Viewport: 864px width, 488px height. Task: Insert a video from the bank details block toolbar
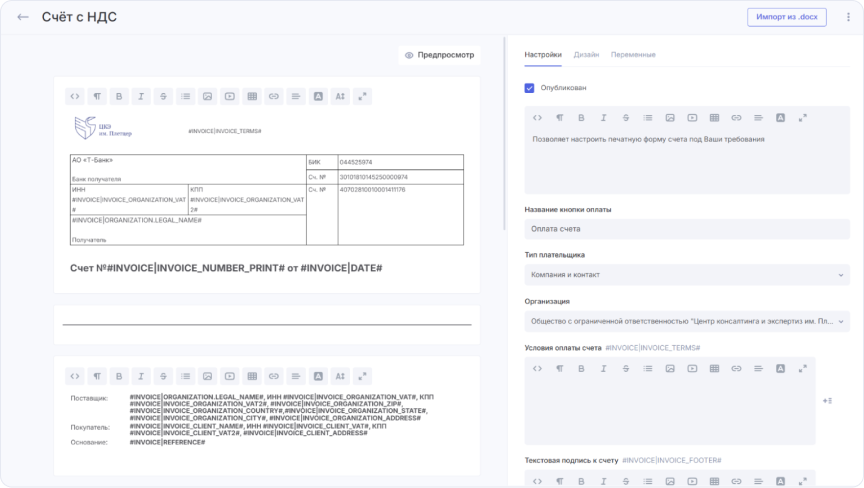(230, 96)
